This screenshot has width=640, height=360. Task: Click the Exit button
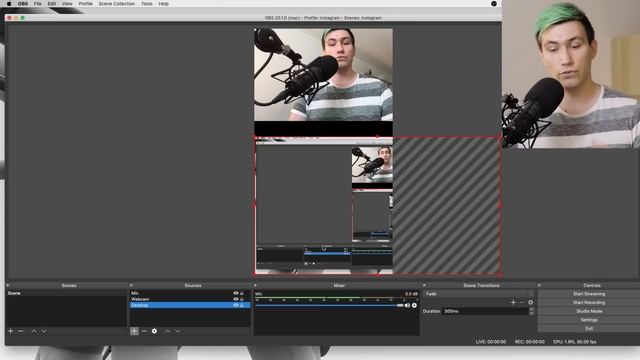(589, 329)
